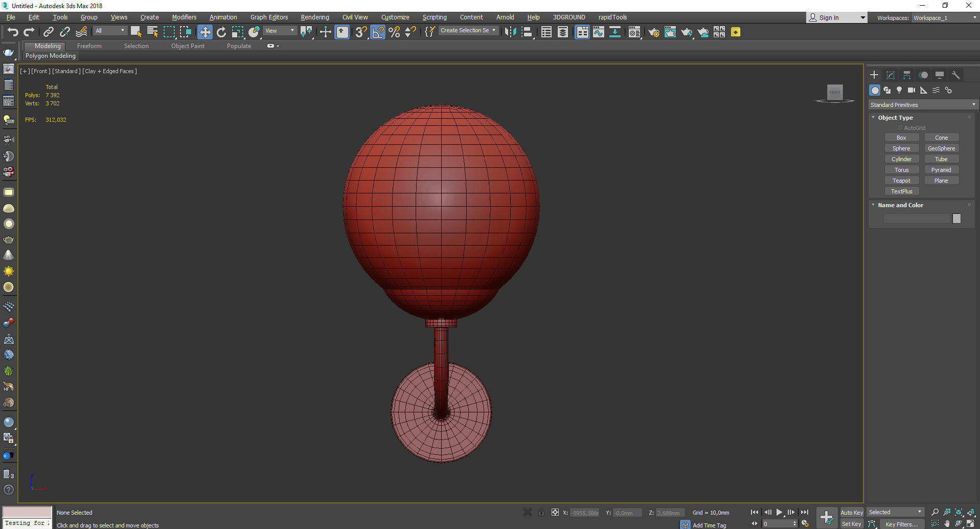
Task: Open Render Setup teapot icon
Action: coord(653,32)
